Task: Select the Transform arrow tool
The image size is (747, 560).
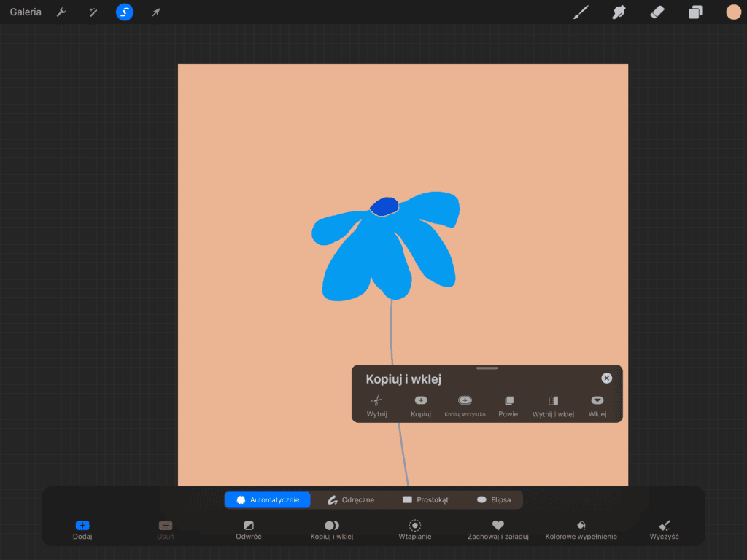Action: (x=156, y=12)
